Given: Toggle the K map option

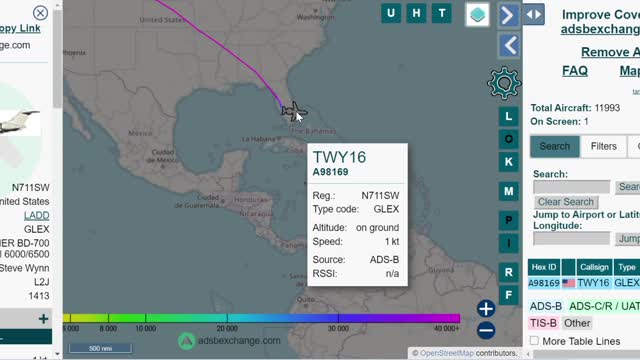Looking at the screenshot, I should pos(509,162).
